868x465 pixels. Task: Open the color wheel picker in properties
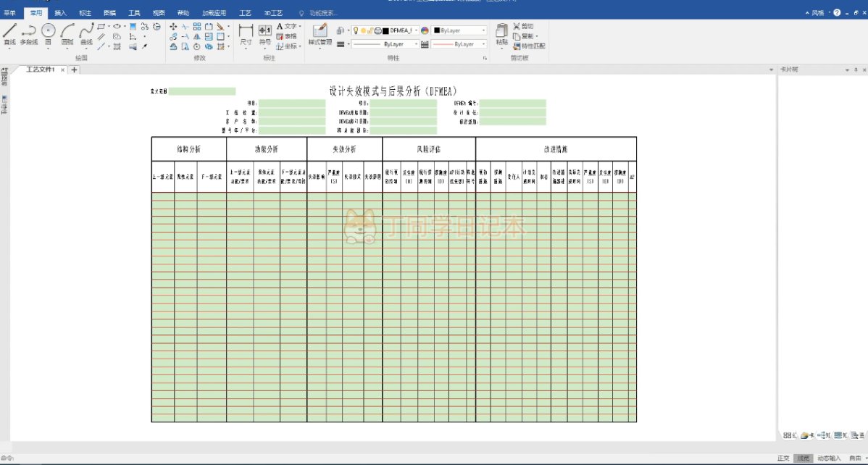pos(425,30)
